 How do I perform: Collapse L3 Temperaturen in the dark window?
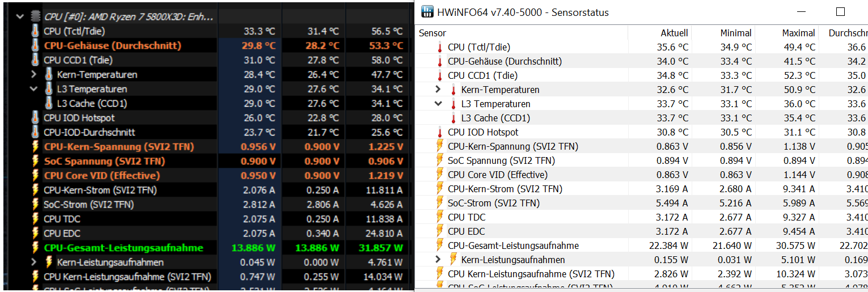pyautogui.click(x=33, y=89)
